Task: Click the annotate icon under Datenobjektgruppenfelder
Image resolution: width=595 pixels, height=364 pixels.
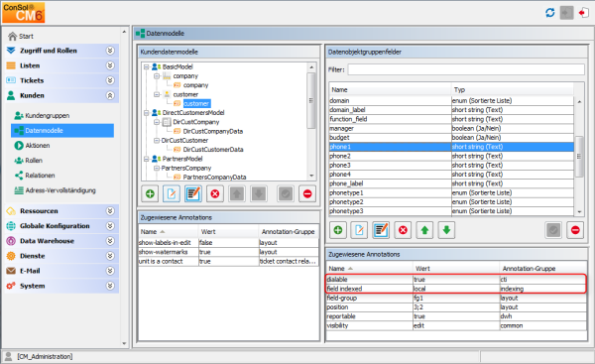Action: pyautogui.click(x=381, y=230)
